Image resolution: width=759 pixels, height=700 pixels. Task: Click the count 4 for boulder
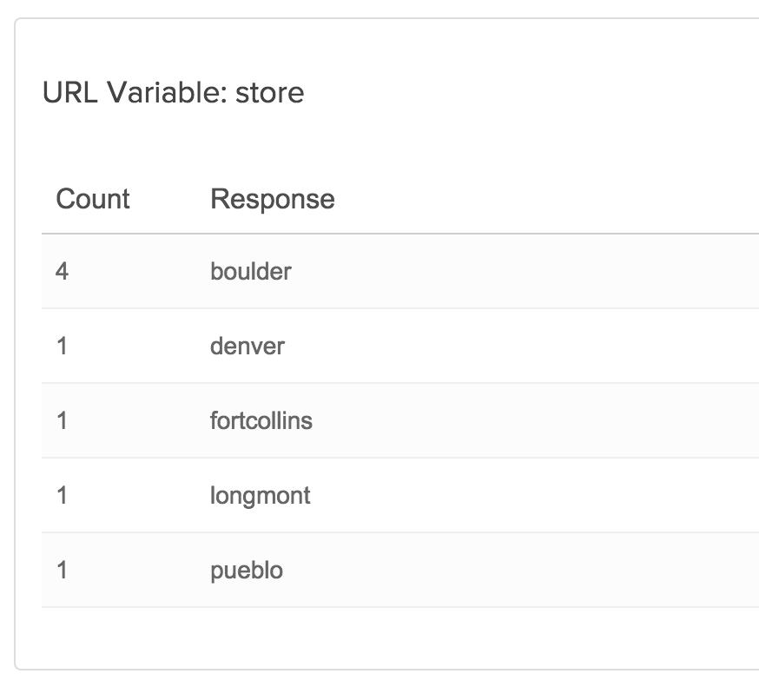(x=62, y=271)
